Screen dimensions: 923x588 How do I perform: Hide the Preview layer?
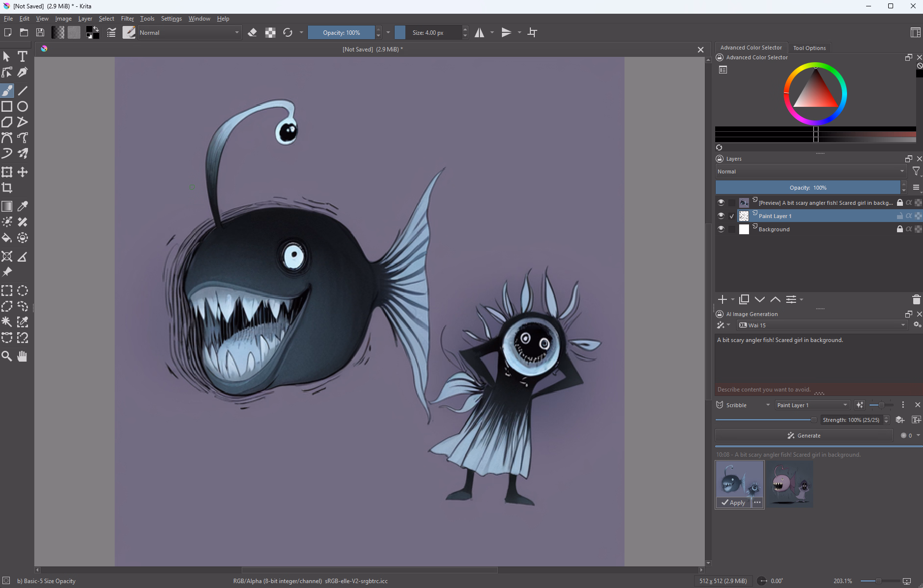click(721, 202)
